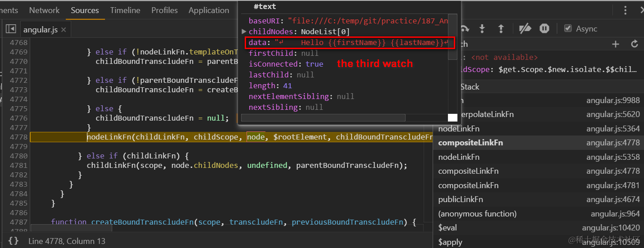Image resolution: width=644 pixels, height=248 pixels.
Task: Click line number 4781 in gutter
Action: coord(18,165)
